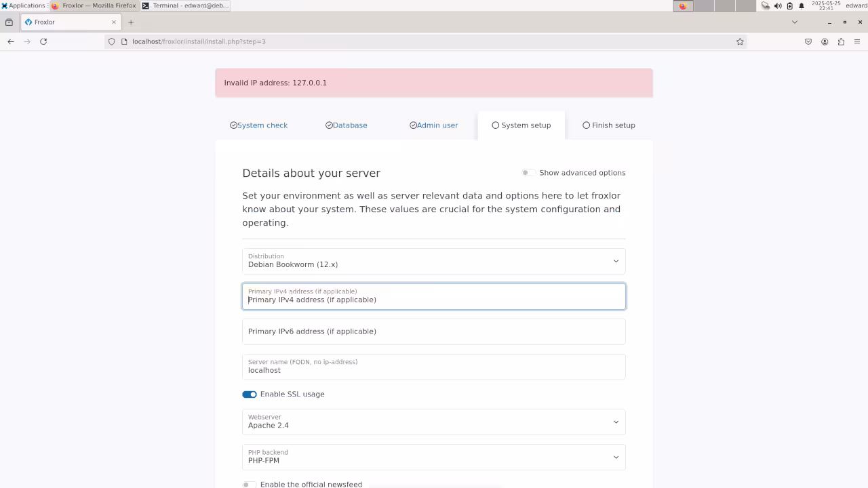868x488 pixels.
Task: Select the System setup tab
Action: point(521,125)
